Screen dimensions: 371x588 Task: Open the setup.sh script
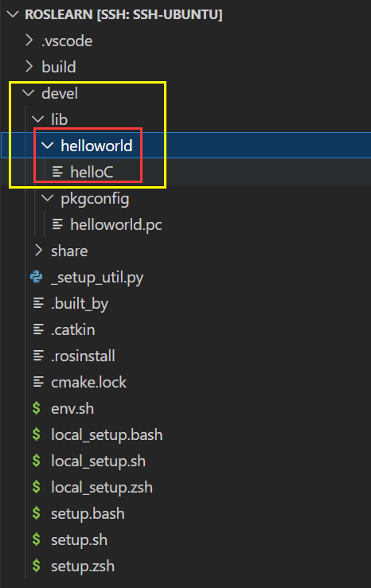tap(79, 540)
